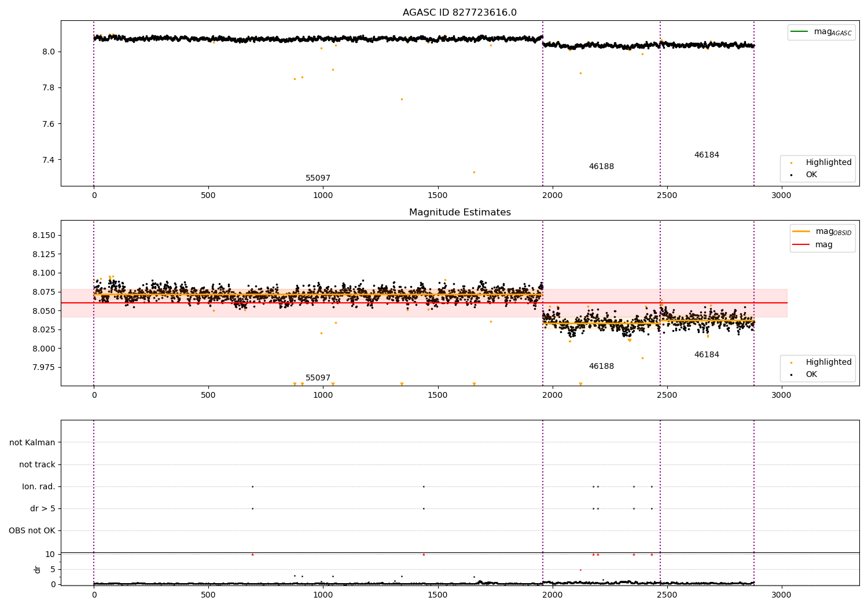The height and width of the screenshot is (608, 868).
Task: Click the 8.075 y-tick label
Action: (x=44, y=292)
